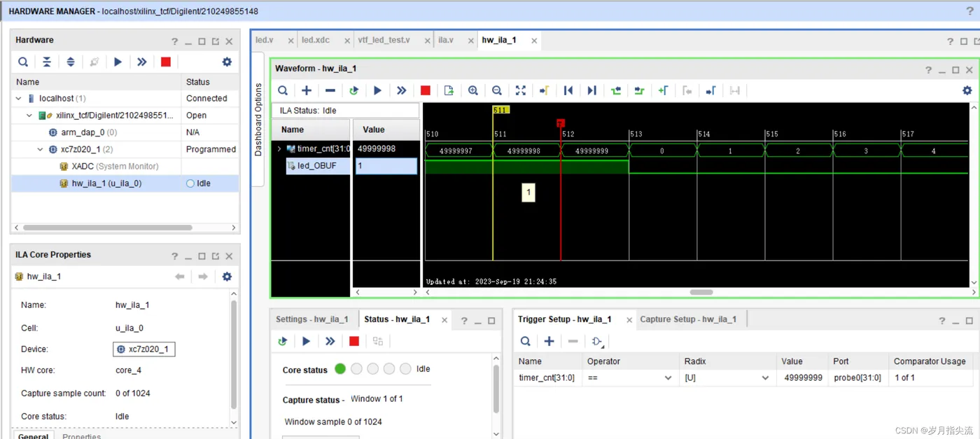Zoom out of the waveform
Viewport: 980px width, 439px height.
pos(497,90)
